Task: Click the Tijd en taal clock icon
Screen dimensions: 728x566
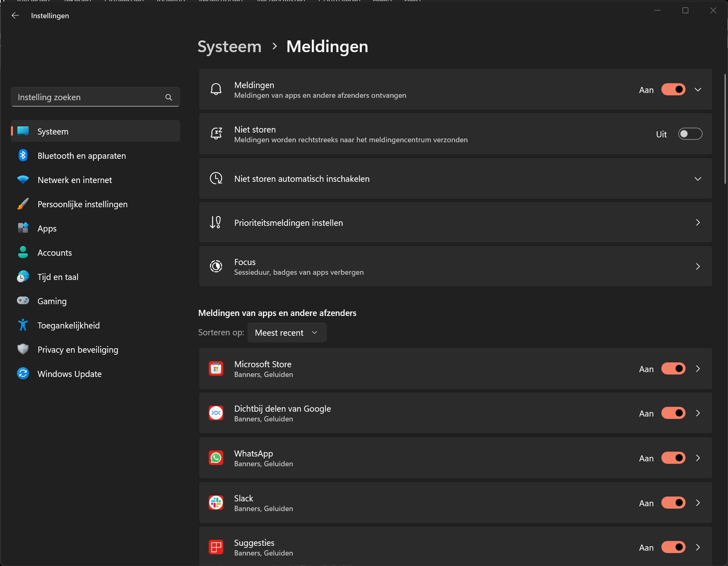Action: pyautogui.click(x=23, y=276)
